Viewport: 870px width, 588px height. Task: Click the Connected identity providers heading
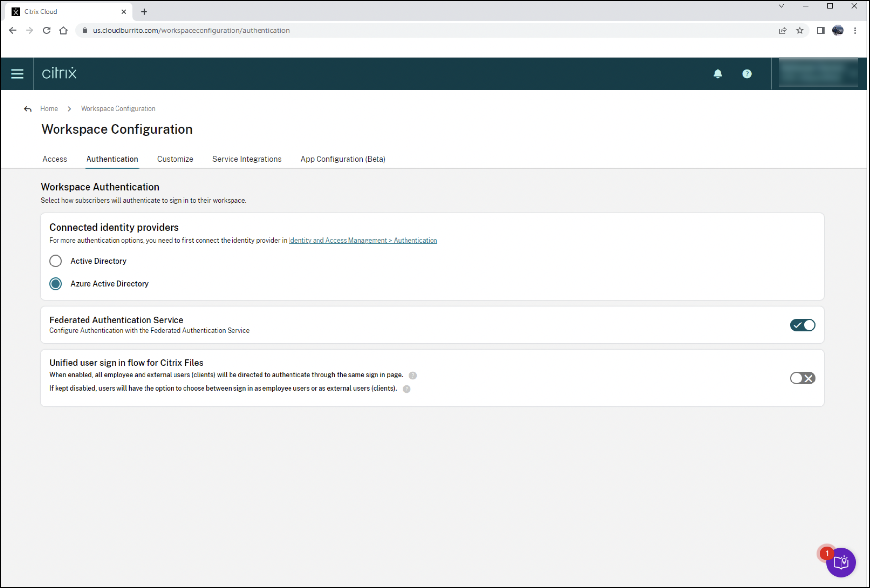(x=114, y=228)
